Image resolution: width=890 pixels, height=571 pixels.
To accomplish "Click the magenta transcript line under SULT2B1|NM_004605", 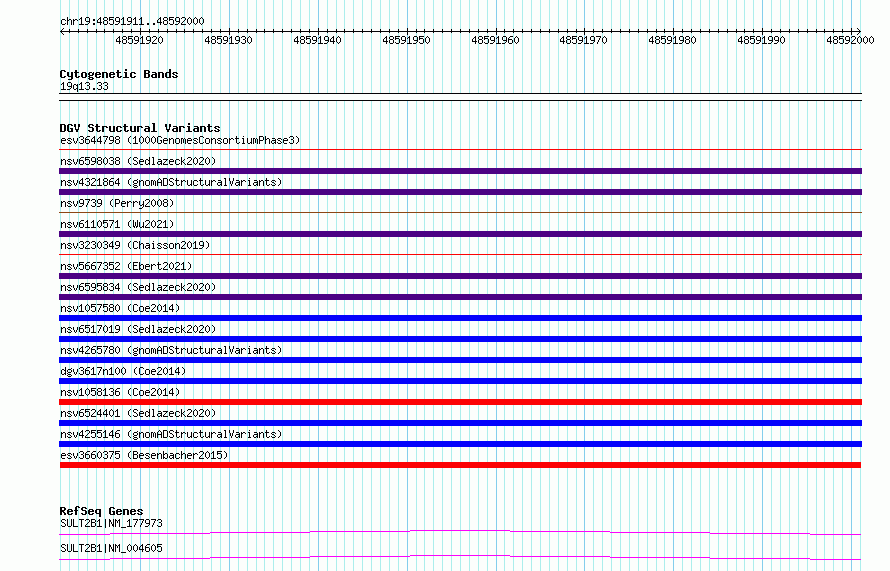I will point(460,557).
